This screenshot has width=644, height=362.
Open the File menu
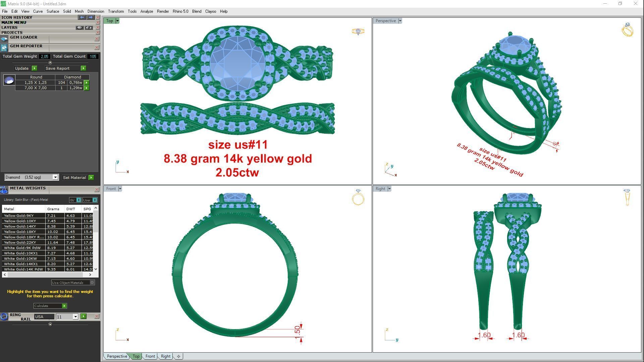[x=5, y=11]
